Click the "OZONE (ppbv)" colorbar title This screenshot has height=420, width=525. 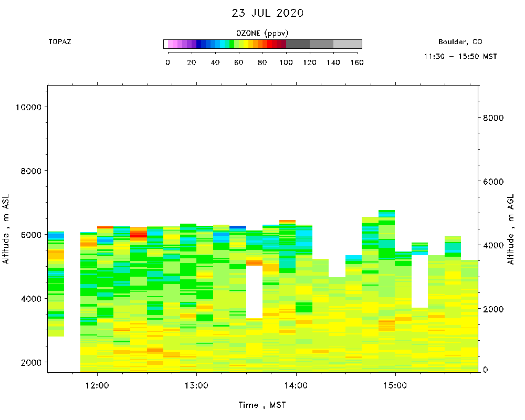262,33
